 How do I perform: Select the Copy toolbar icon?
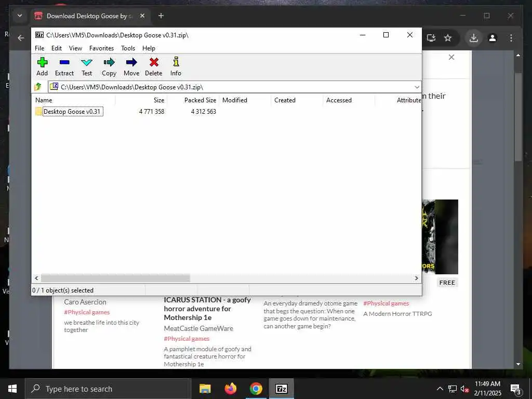click(x=109, y=66)
